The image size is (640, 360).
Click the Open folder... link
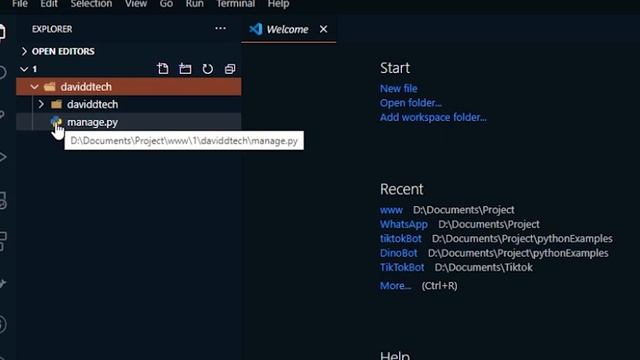[x=411, y=103]
